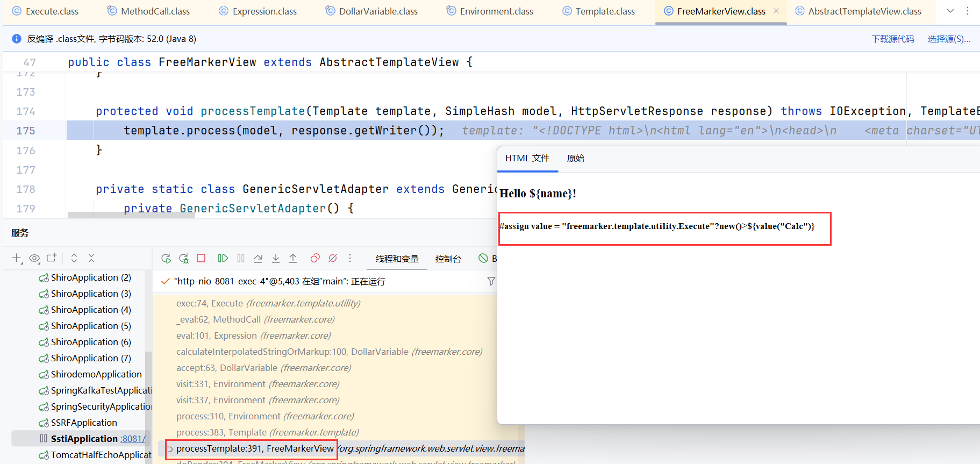Click Rerun in debug mode icon
The width and height of the screenshot is (980, 464).
(x=184, y=259)
